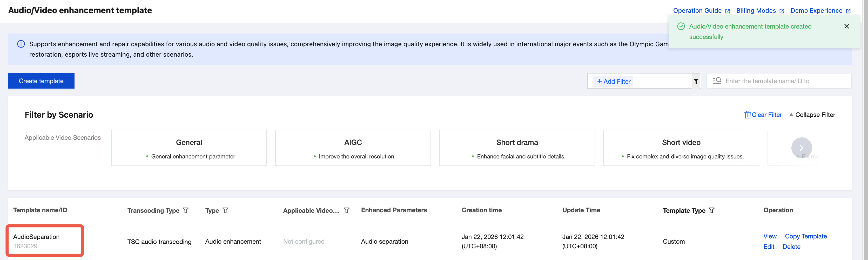The image size is (868, 260).
Task: Pick the Short video scenario card
Action: click(681, 148)
